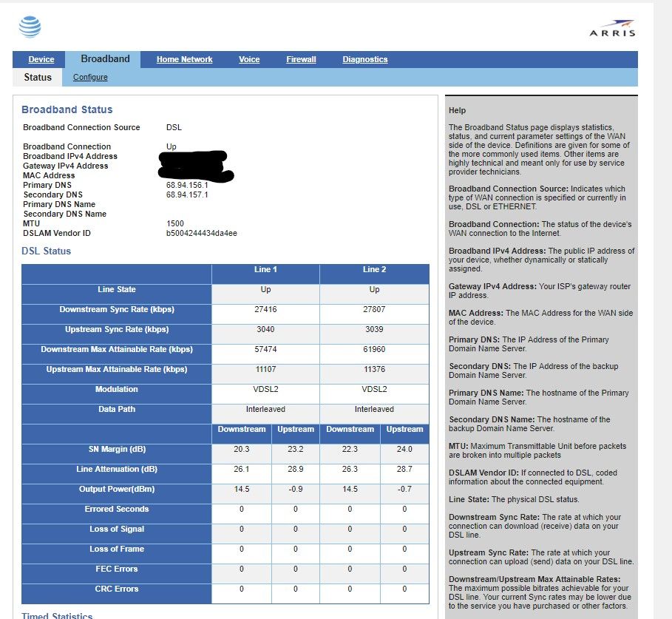Navigate to the Diagnostics tab
This screenshot has height=619, width=672.
(364, 60)
